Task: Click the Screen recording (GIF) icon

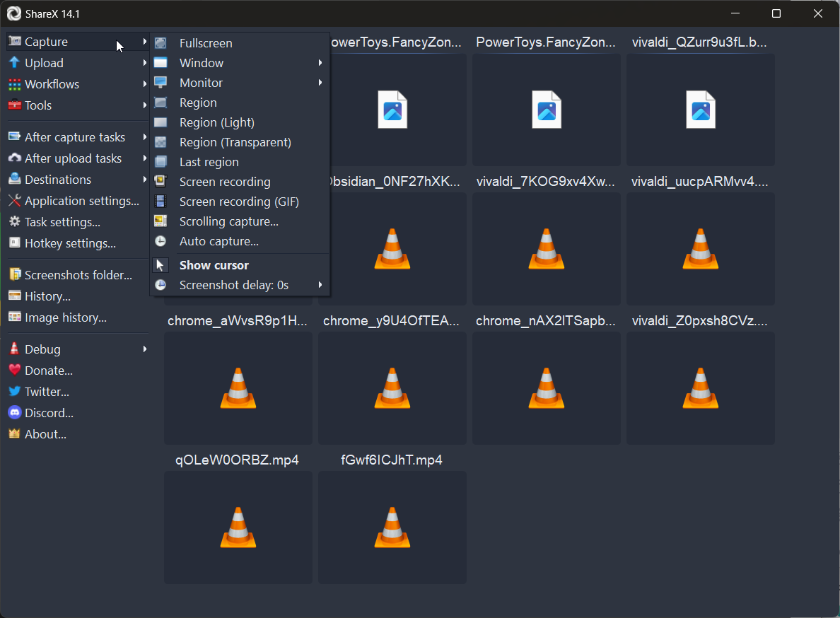Action: 161,202
